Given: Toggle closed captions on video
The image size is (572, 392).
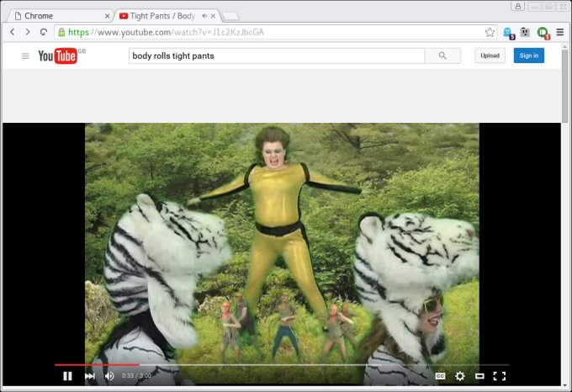Looking at the screenshot, I should click(440, 376).
